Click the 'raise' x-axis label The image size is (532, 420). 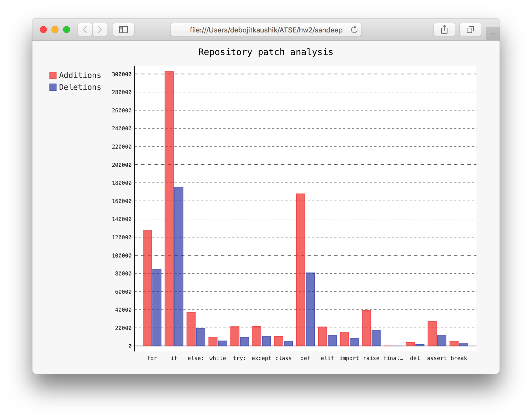pyautogui.click(x=371, y=358)
